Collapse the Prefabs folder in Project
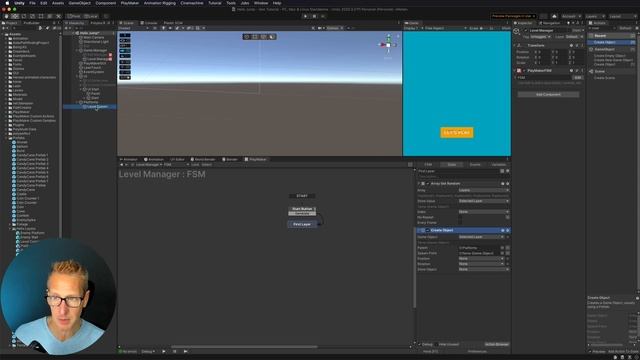Image resolution: width=640 pixels, height=360 pixels. point(6,138)
